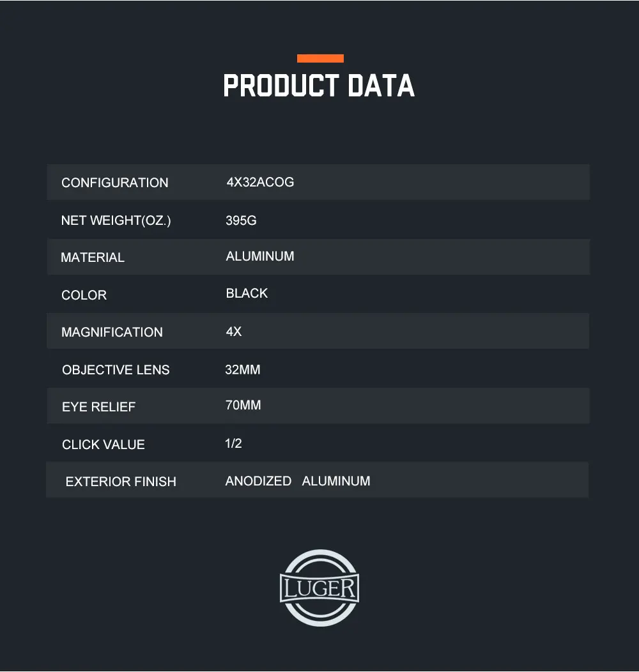Click the LUGER circular logo

pos(319,588)
